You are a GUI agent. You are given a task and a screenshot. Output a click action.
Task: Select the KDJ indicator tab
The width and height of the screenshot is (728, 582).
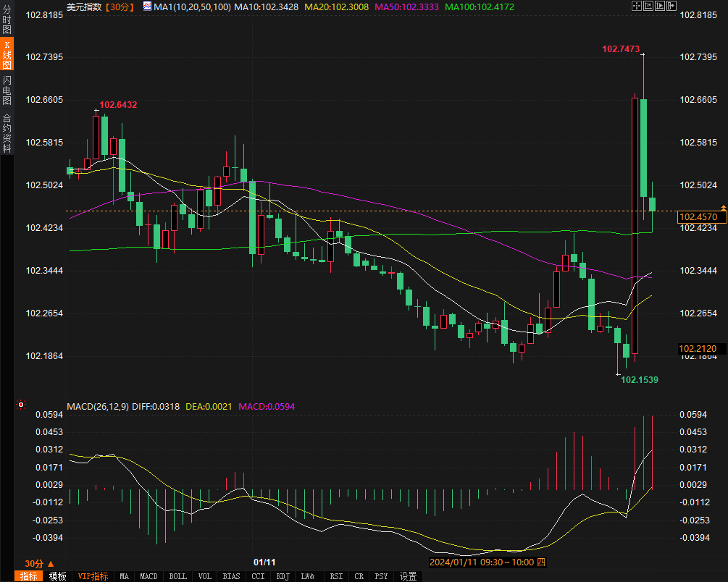coord(283,576)
